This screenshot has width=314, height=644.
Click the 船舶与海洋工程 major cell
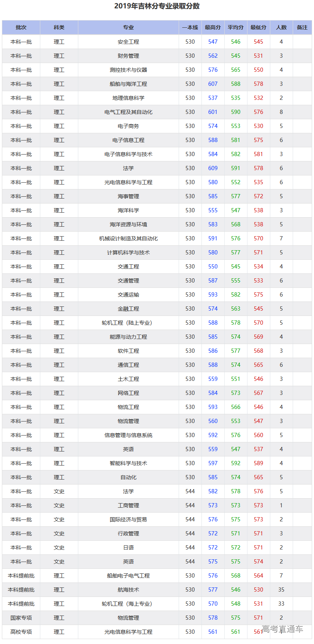(x=128, y=84)
